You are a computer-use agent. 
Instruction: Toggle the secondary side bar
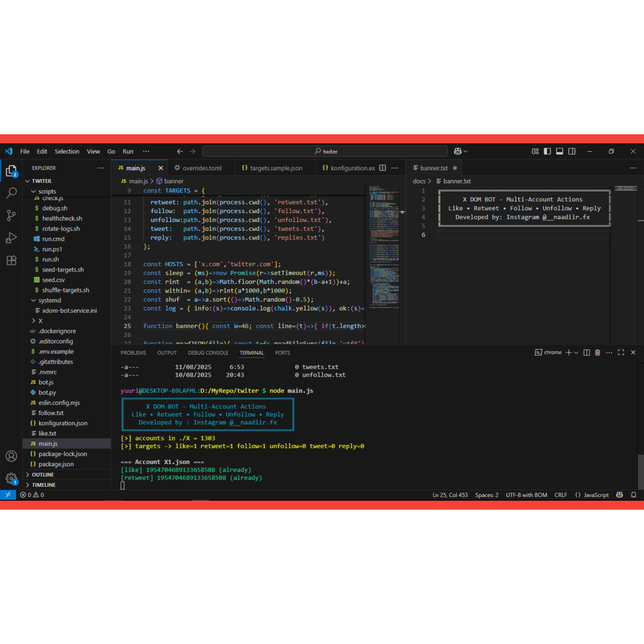[572, 151]
